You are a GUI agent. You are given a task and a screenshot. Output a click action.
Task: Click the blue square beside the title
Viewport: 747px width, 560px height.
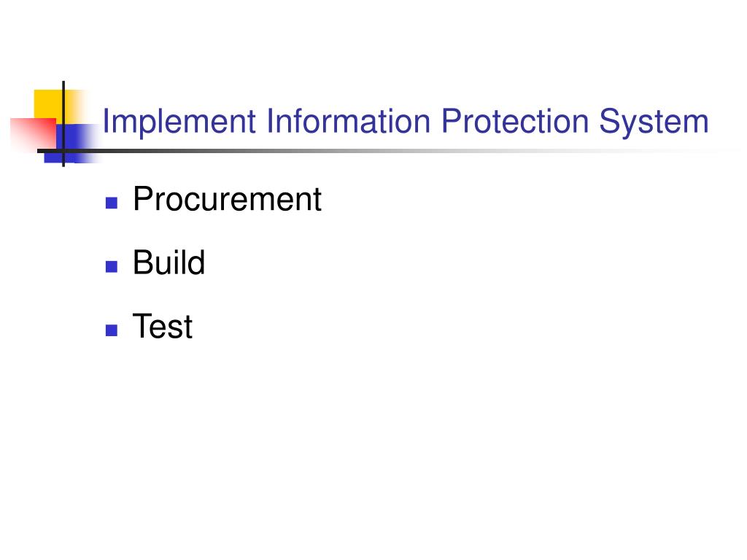pos(75,144)
